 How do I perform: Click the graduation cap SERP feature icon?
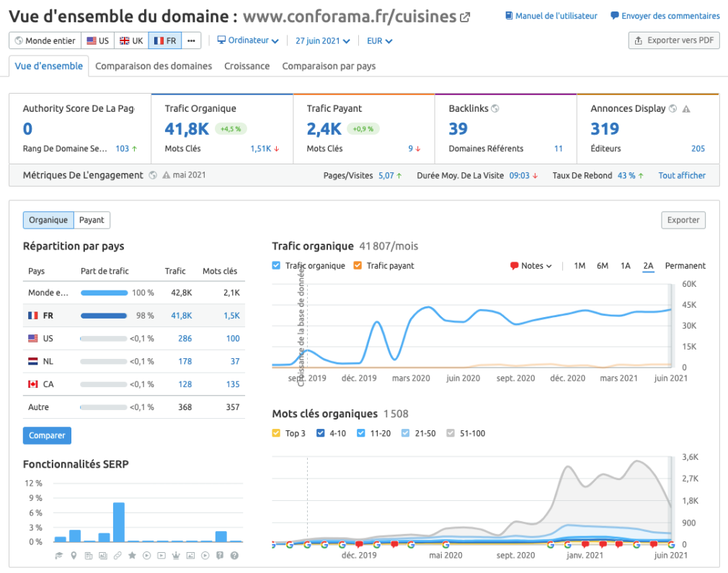point(59,556)
